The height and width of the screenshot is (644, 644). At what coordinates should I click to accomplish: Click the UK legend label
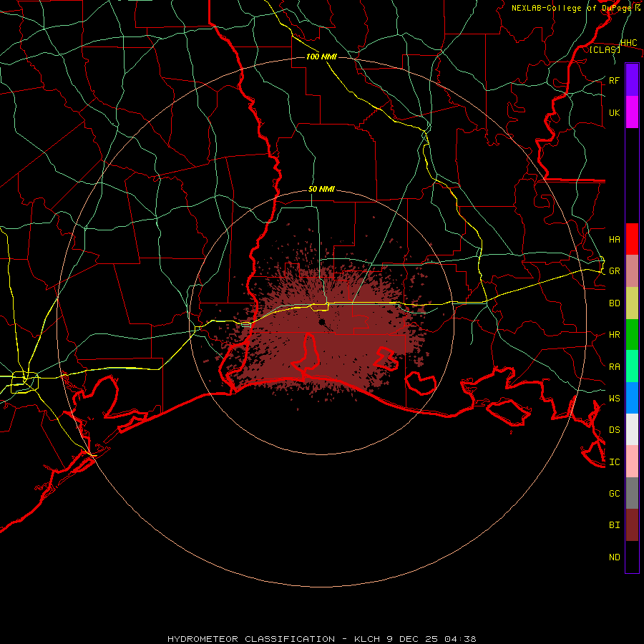tap(614, 112)
